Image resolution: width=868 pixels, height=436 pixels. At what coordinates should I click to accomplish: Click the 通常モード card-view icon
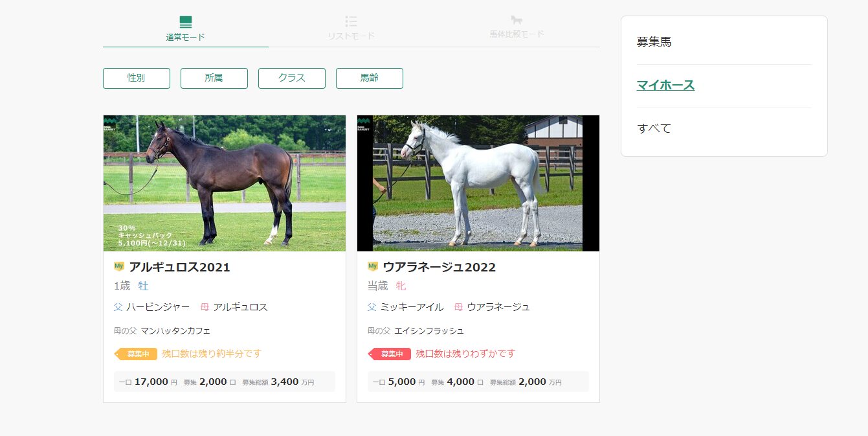(186, 22)
